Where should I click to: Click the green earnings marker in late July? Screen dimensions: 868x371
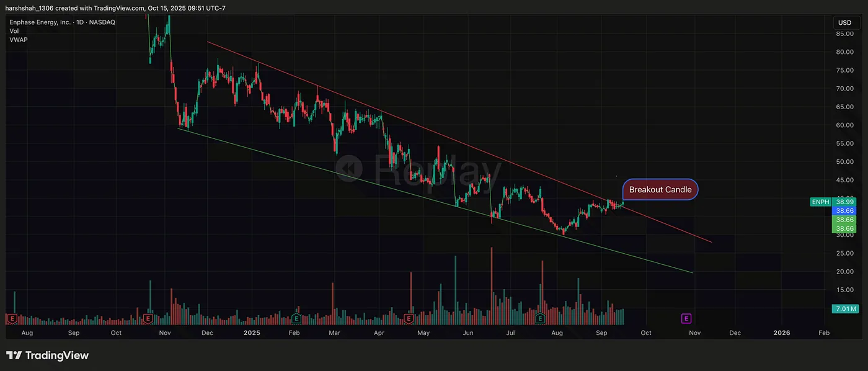click(540, 318)
